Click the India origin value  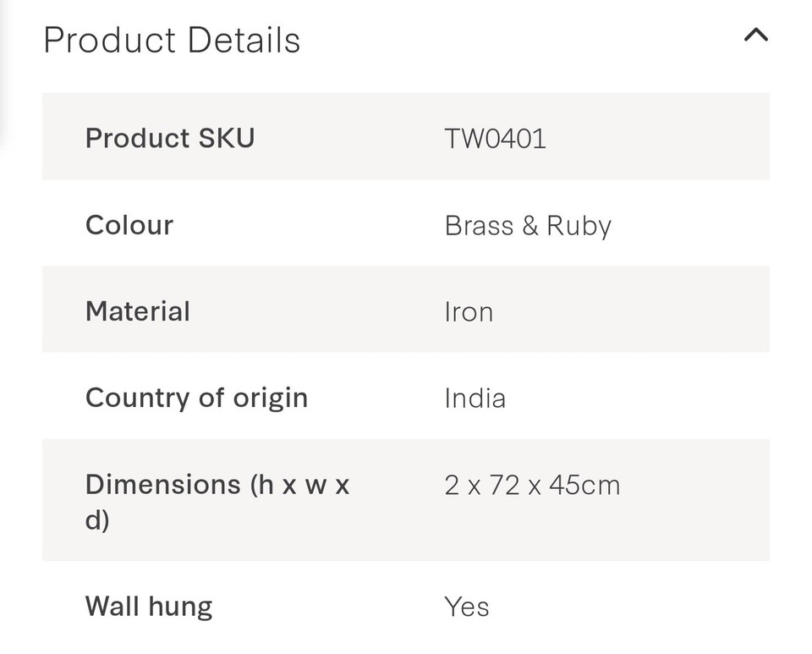tap(475, 398)
